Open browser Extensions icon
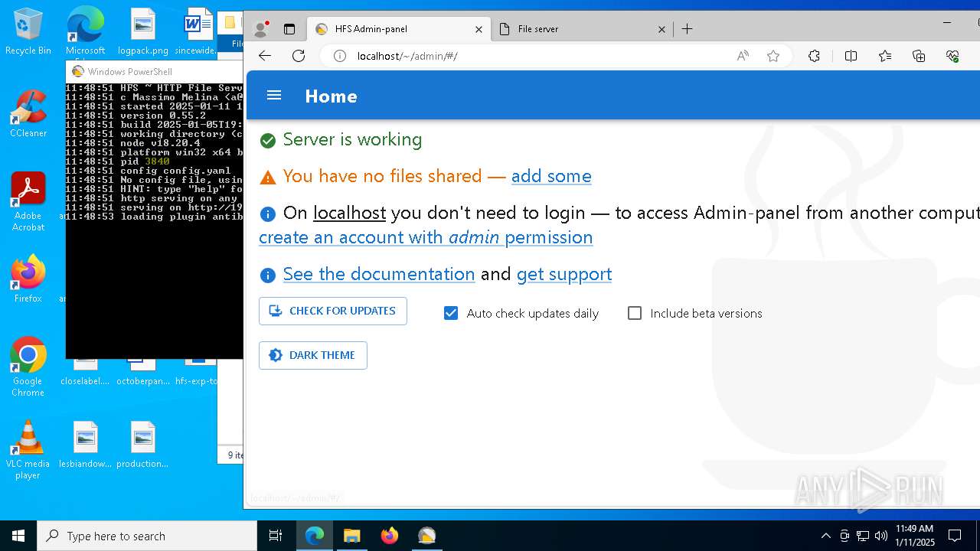Screen dimensions: 980x551 pyautogui.click(x=814, y=56)
